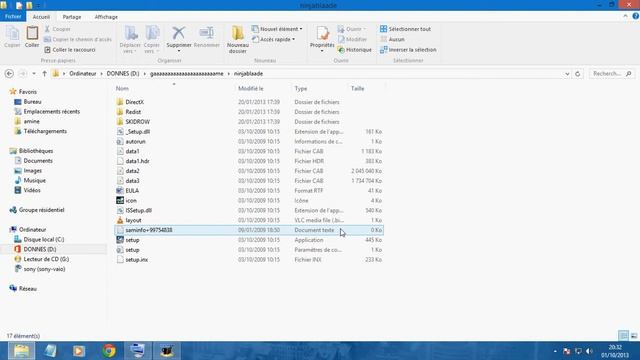Refresh the folder view
The image size is (640, 360).
tap(578, 74)
